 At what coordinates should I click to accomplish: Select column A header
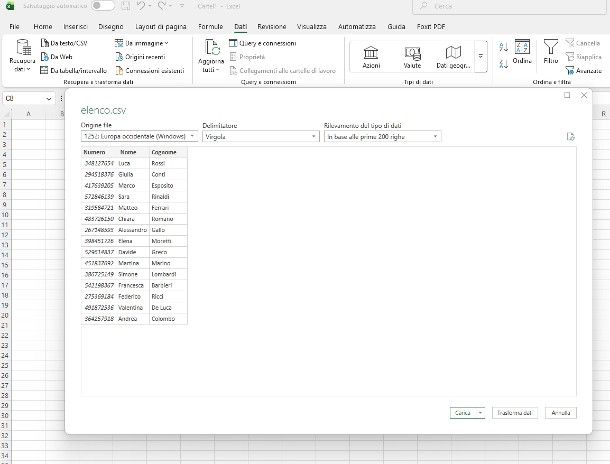[x=28, y=114]
